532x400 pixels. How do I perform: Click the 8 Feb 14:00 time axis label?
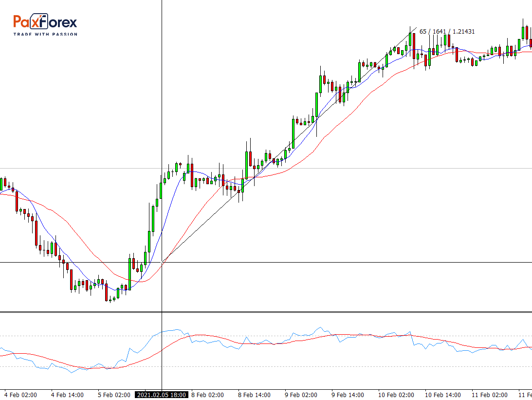[x=255, y=395]
